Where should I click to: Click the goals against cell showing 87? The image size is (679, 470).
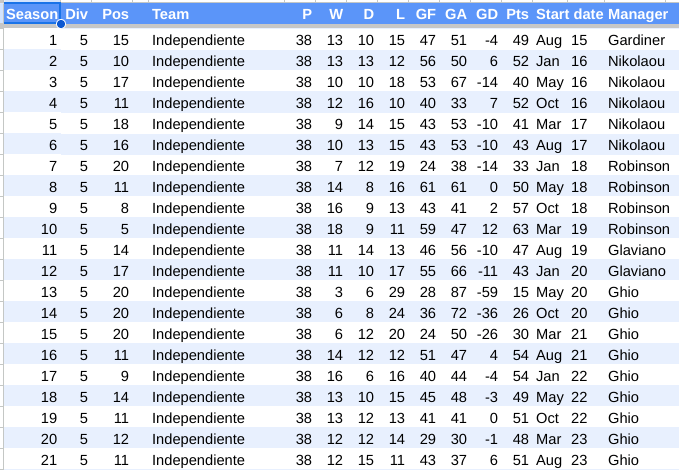tap(458, 292)
